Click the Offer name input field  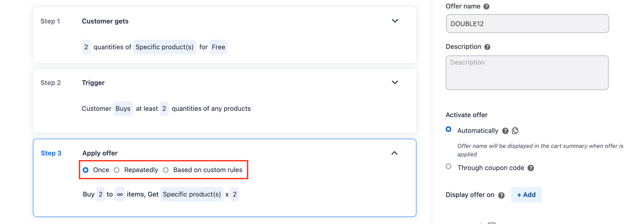point(527,23)
